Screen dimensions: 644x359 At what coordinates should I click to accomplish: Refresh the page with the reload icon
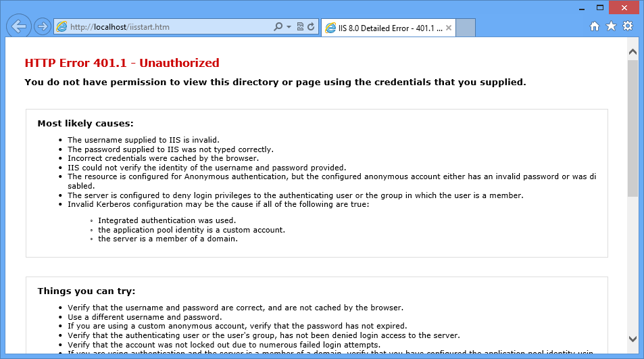[311, 27]
